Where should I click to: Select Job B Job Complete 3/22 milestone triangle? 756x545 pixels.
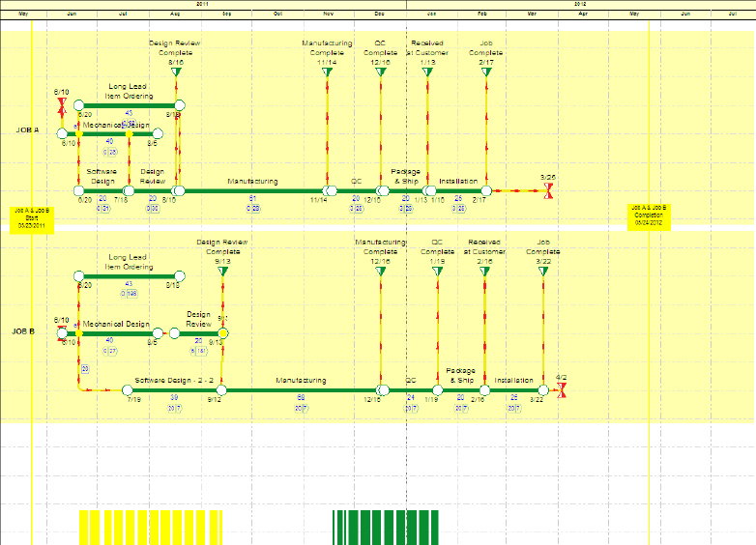pyautogui.click(x=543, y=272)
